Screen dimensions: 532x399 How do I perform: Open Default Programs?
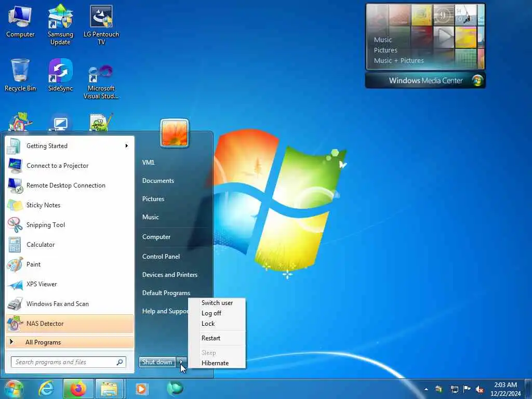tap(166, 293)
